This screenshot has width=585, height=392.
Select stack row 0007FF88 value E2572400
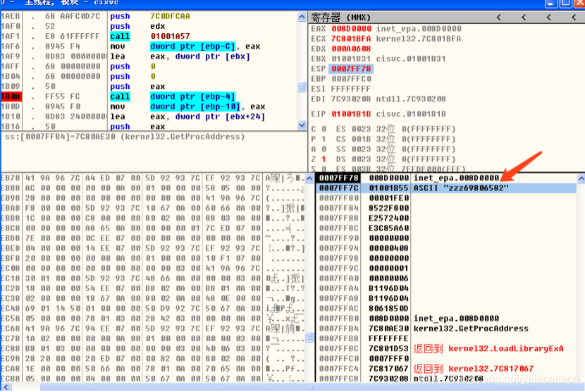point(446,218)
